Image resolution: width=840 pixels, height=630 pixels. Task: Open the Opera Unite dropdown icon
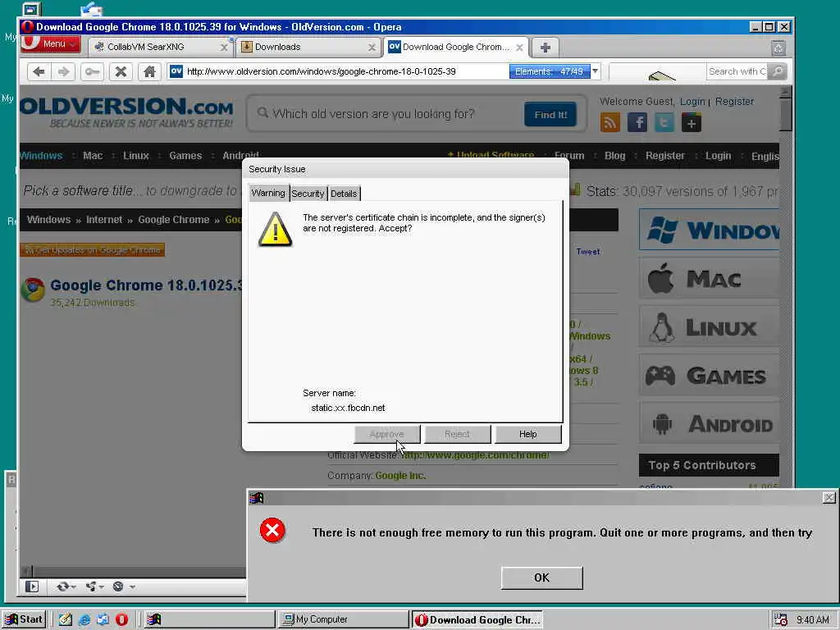95,587
